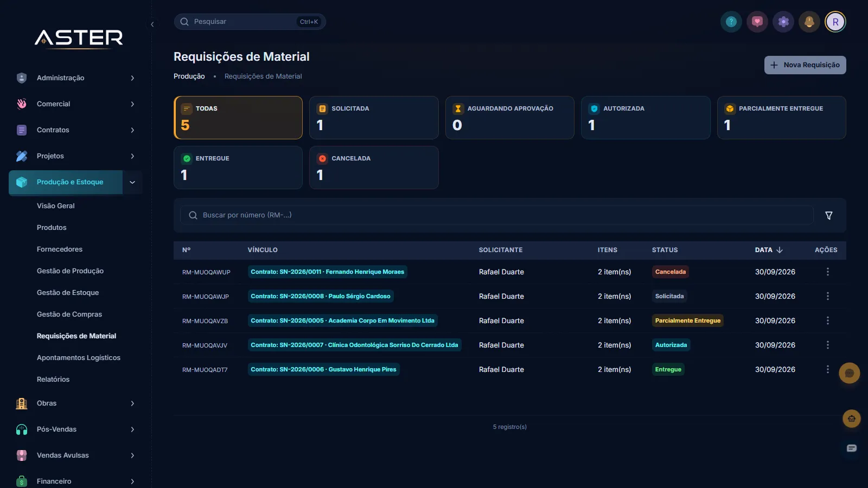Filter by AUTORIZADA status card
The width and height of the screenshot is (868, 488).
646,118
